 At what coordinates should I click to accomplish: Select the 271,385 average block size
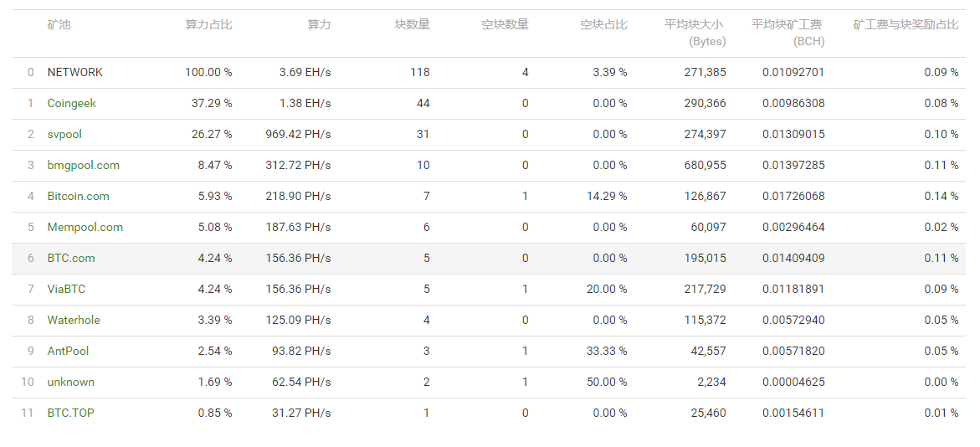(x=705, y=73)
